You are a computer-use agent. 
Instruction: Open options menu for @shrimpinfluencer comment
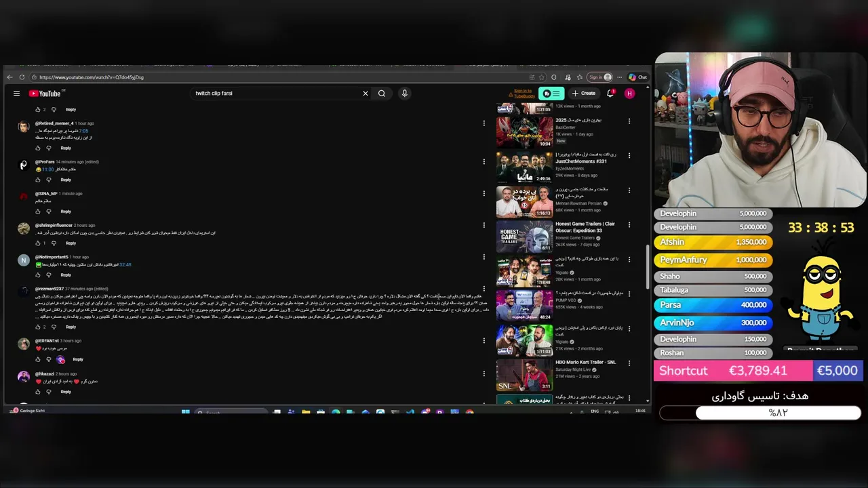coord(484,225)
